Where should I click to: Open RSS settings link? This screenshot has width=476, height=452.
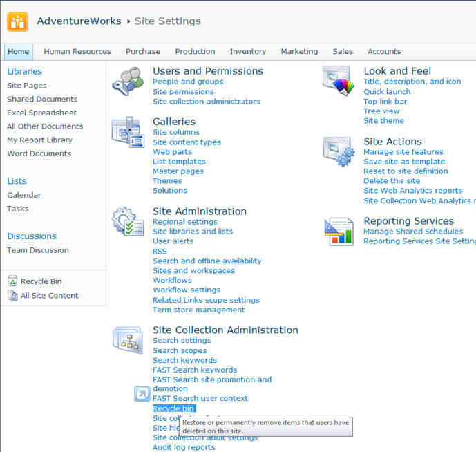pos(160,251)
